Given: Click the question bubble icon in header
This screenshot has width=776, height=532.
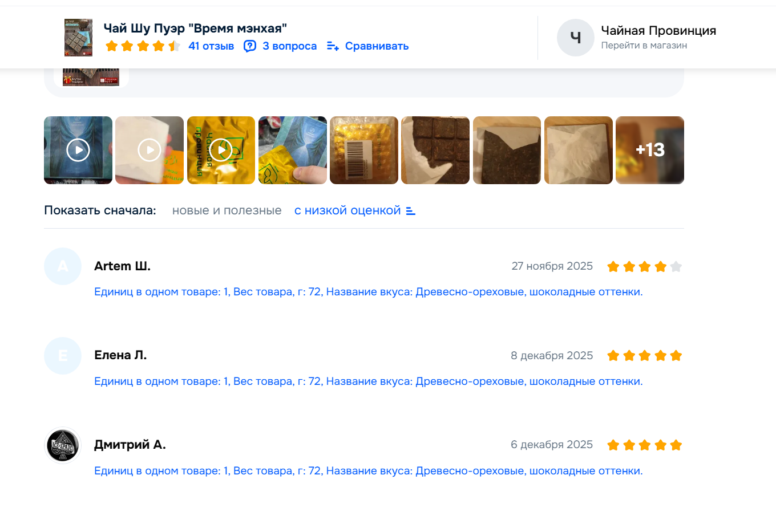Looking at the screenshot, I should tap(250, 46).
